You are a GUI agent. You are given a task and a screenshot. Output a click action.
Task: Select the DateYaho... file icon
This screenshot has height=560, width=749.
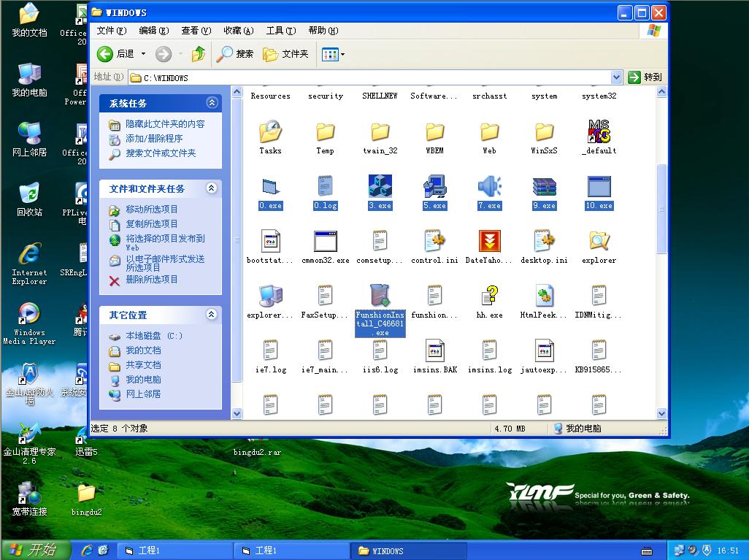(x=489, y=242)
